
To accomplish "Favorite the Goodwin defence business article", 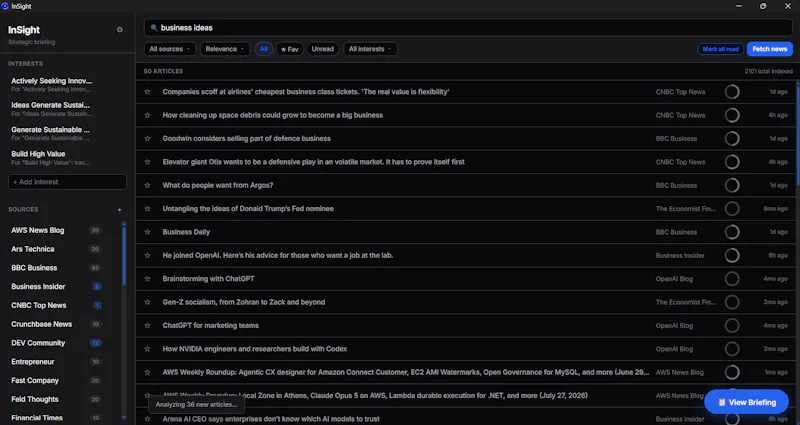I will 147,139.
